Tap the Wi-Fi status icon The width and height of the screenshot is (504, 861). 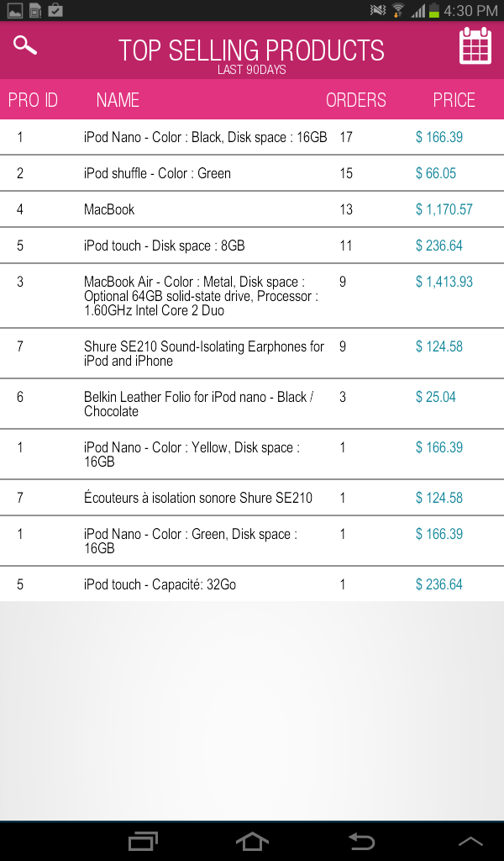point(398,10)
